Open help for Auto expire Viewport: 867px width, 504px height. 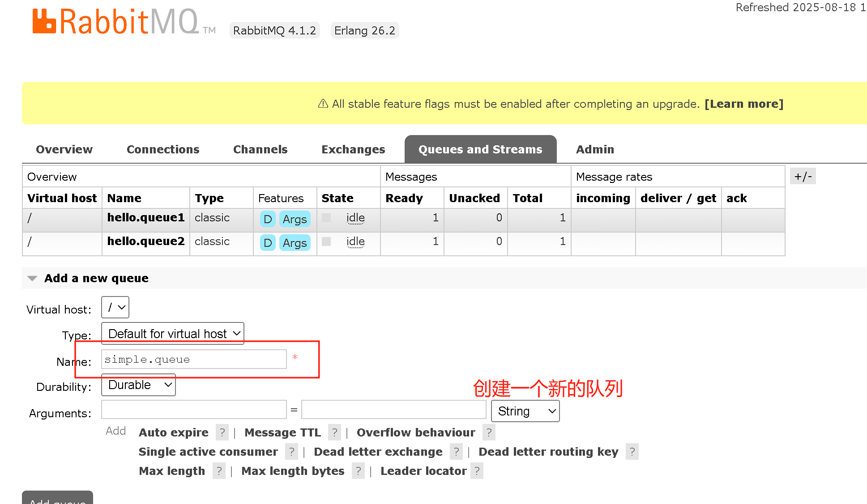[222, 432]
